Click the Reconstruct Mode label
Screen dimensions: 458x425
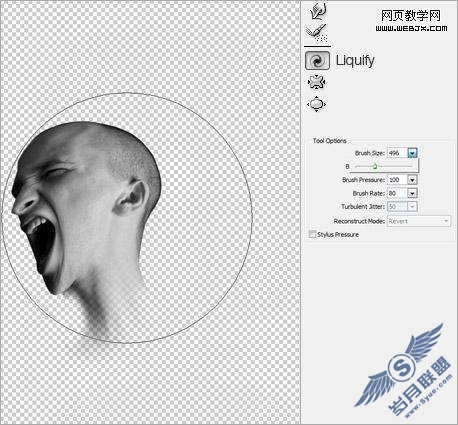point(359,221)
